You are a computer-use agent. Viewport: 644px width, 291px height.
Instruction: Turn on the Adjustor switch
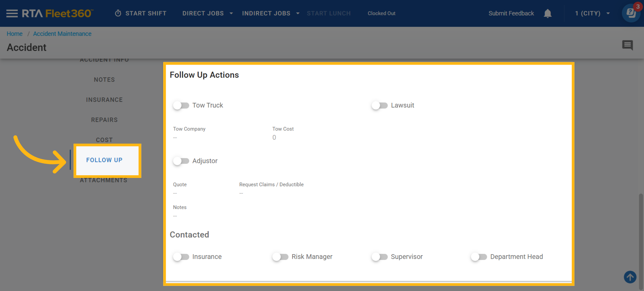(x=181, y=161)
